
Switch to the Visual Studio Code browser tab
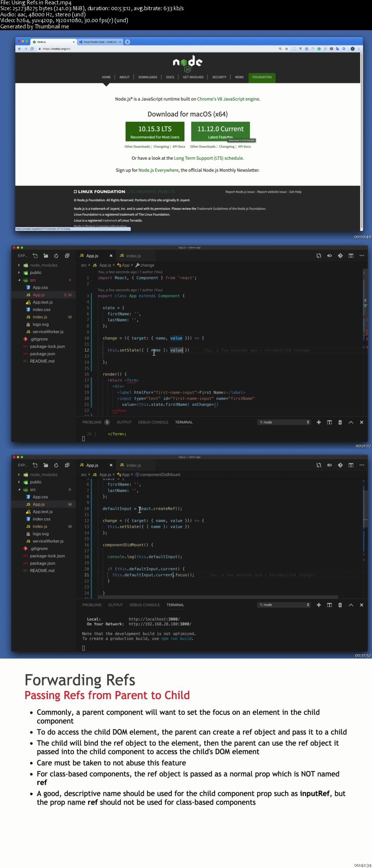click(x=100, y=42)
